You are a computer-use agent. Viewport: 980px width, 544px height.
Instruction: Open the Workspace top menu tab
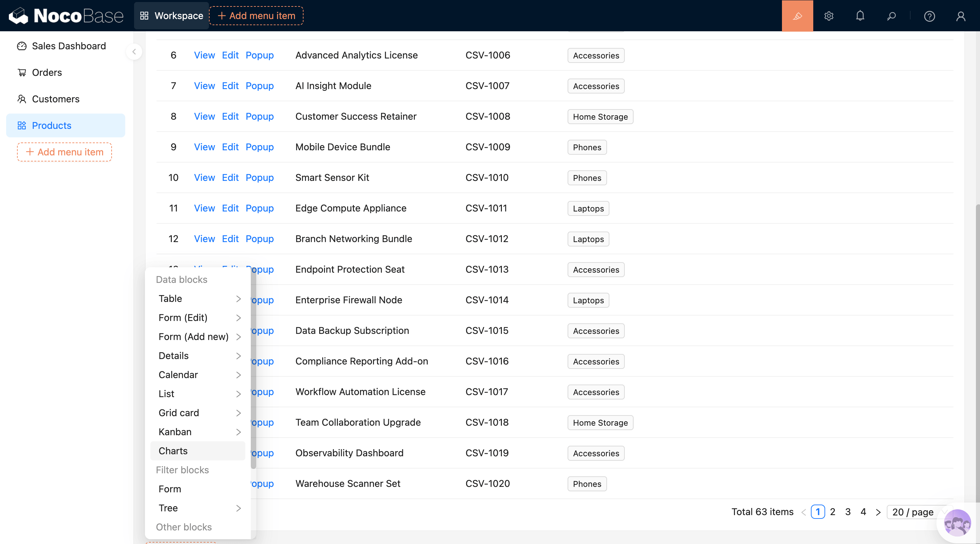(x=171, y=16)
